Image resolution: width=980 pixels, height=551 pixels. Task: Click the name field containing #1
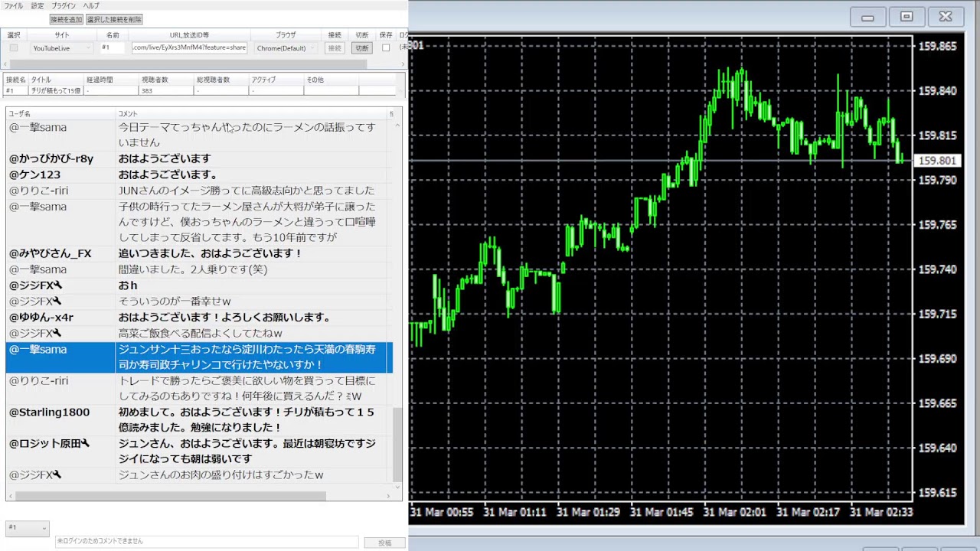pyautogui.click(x=113, y=47)
